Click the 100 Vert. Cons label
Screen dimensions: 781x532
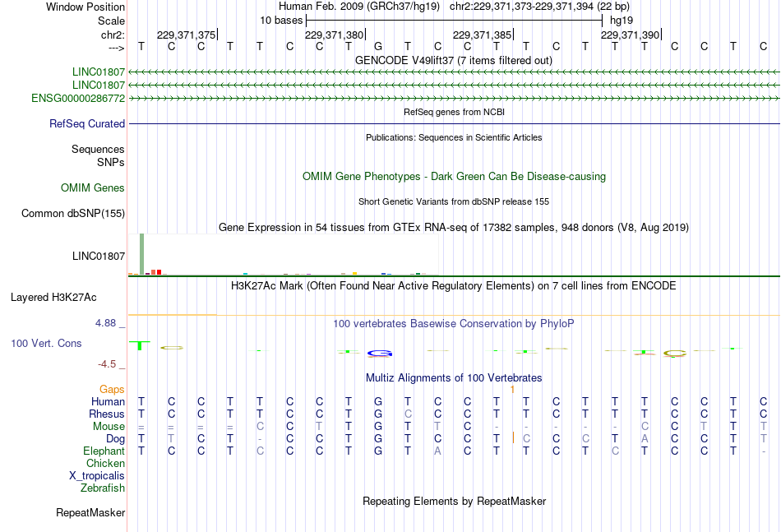coord(46,343)
